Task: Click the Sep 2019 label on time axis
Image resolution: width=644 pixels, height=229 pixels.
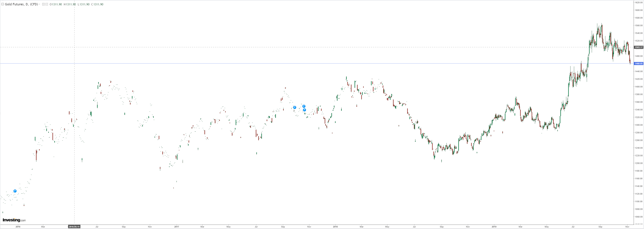Action: [600, 227]
